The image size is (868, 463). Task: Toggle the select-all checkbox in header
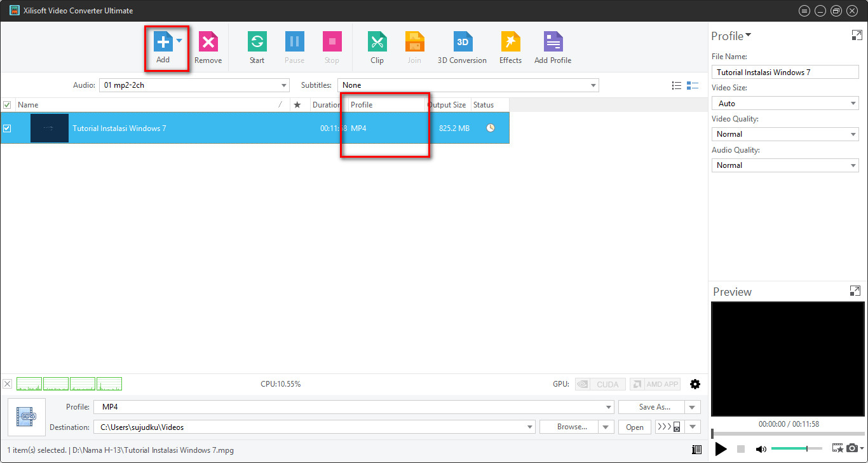(7, 105)
